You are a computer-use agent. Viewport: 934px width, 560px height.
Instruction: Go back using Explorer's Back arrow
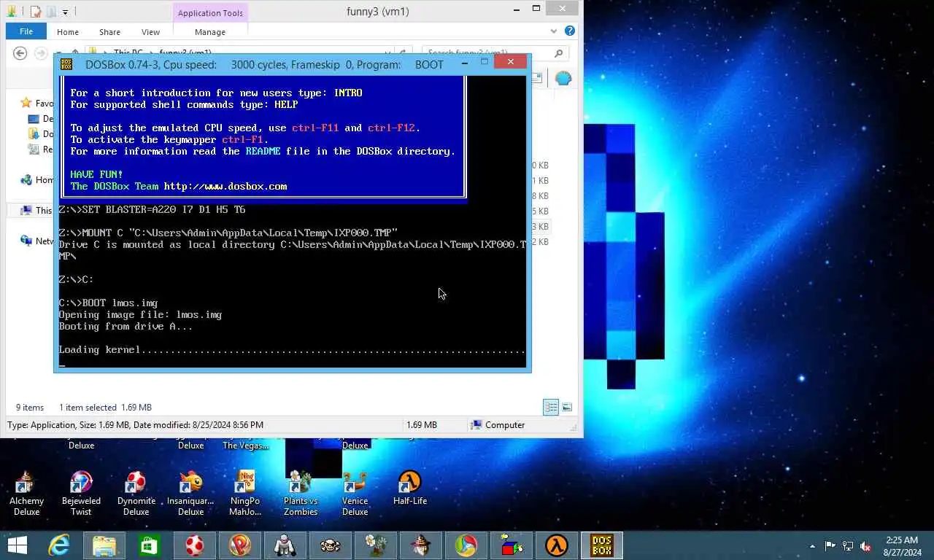pyautogui.click(x=20, y=52)
